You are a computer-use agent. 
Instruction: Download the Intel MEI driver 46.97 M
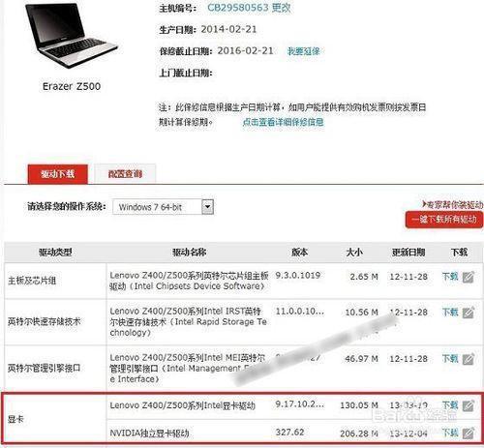[x=450, y=358]
